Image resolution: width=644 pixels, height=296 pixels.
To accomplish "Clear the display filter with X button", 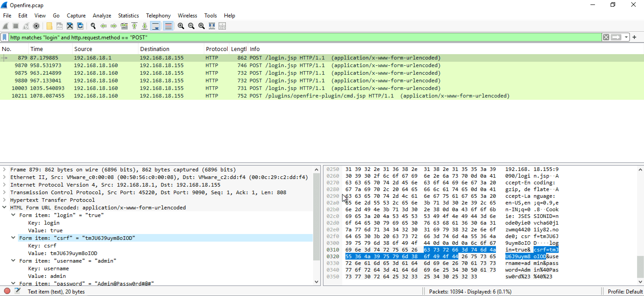I will tap(606, 37).
